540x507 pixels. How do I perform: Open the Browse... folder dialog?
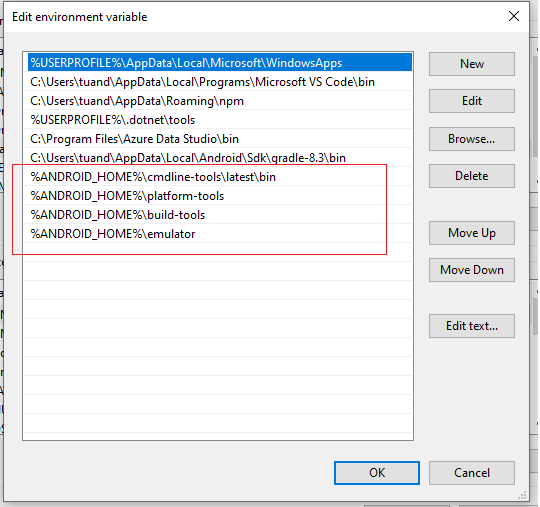[471, 139]
